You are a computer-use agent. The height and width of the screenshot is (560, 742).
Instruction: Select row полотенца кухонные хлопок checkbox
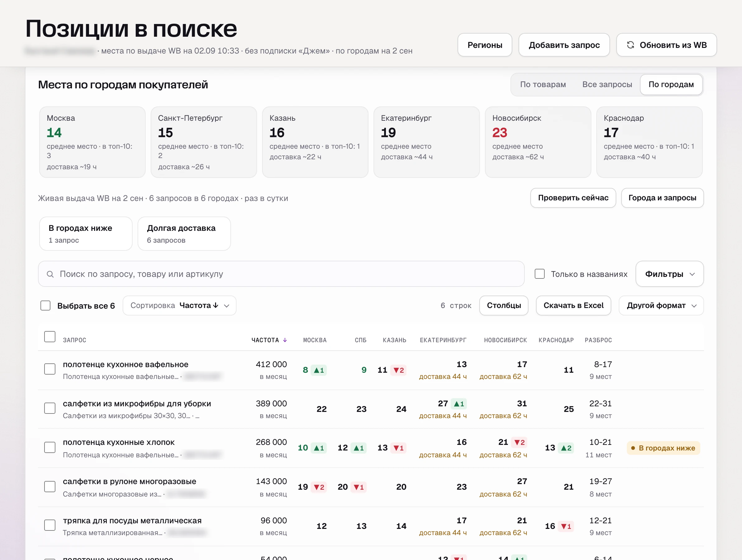tap(50, 447)
